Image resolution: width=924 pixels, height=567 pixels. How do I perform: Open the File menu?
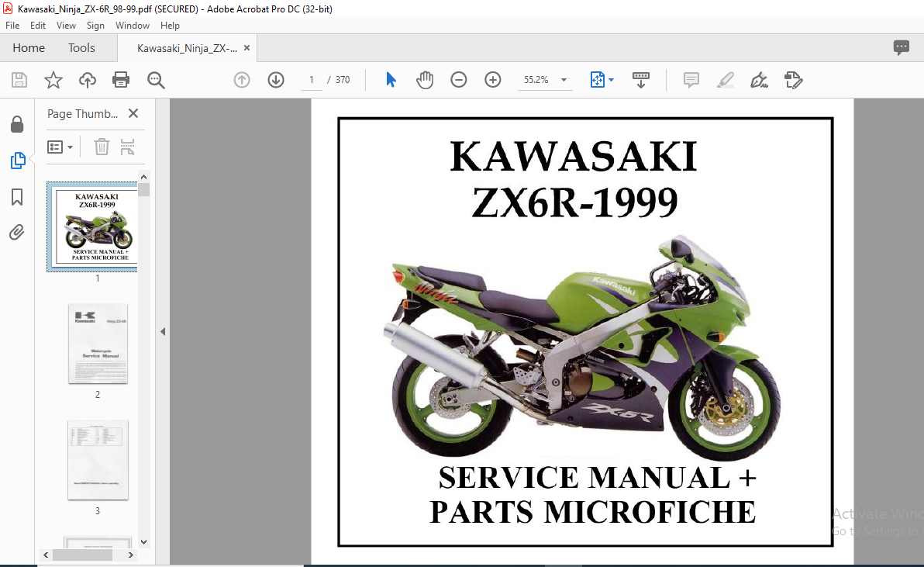tap(12, 26)
